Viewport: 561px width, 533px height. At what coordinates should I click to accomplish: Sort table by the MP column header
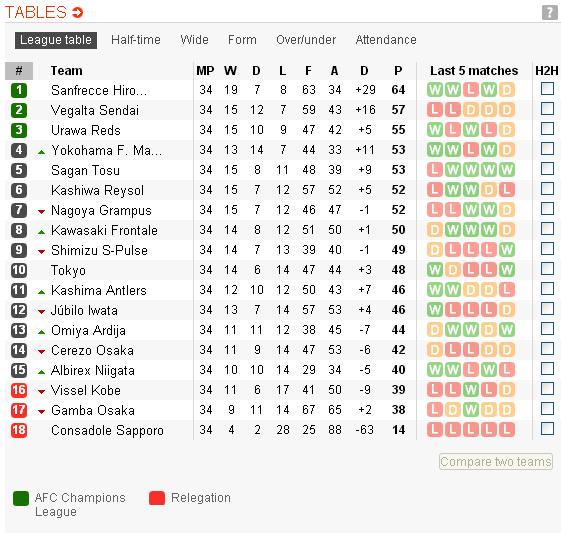205,70
